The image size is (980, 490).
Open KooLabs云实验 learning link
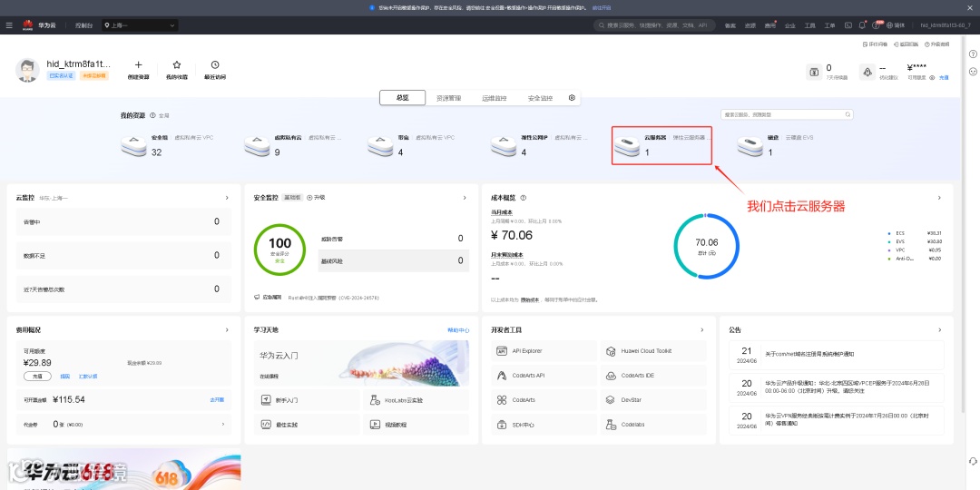tap(416, 400)
